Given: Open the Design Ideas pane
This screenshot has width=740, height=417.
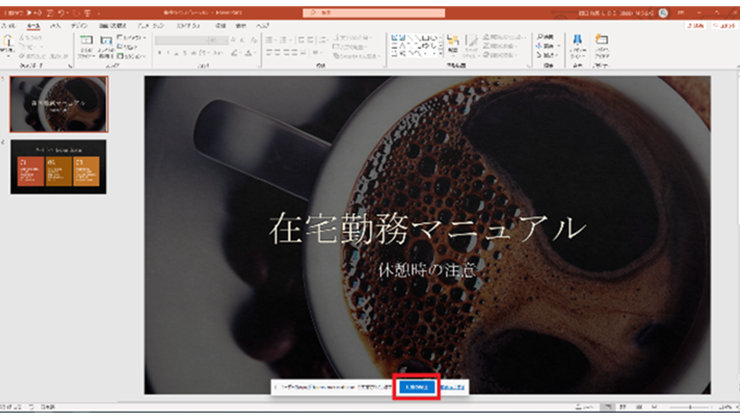Looking at the screenshot, I should click(601, 44).
